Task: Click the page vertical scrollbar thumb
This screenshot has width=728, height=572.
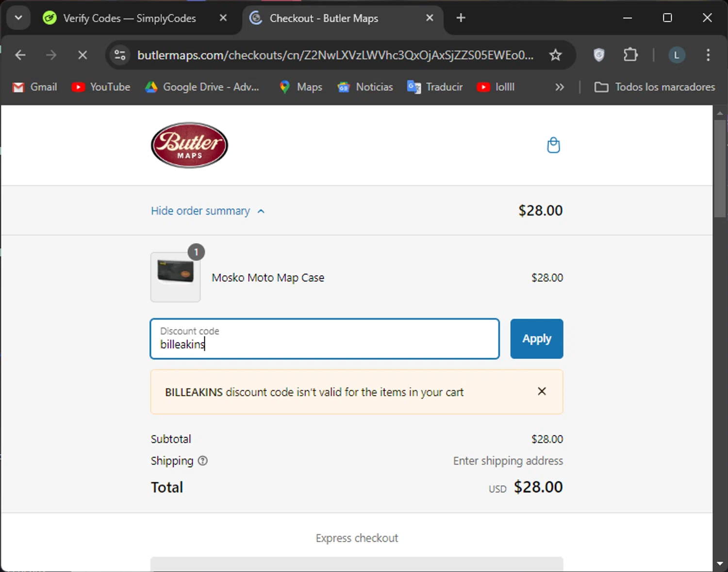Action: 720,168
